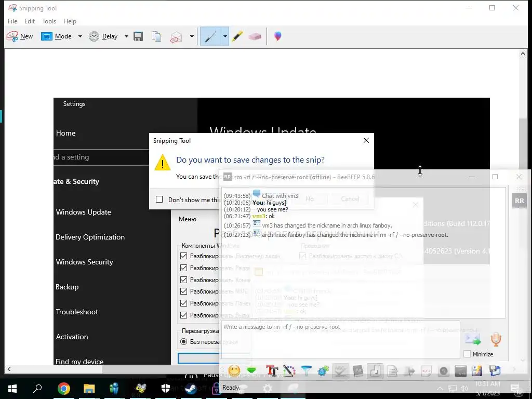Show hidden tray icons chevron
532x399 pixels.
[440, 389]
